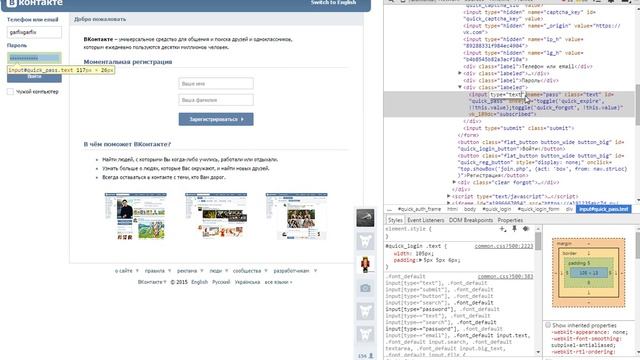Expand the collapsed div class labeled node
Viewport: 640px width, 360px height.
pyautogui.click(x=460, y=73)
